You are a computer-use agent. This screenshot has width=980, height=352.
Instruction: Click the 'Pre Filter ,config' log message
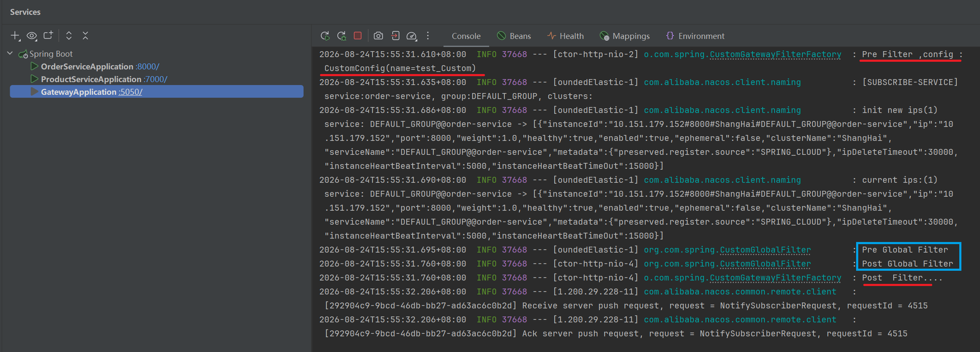(907, 54)
